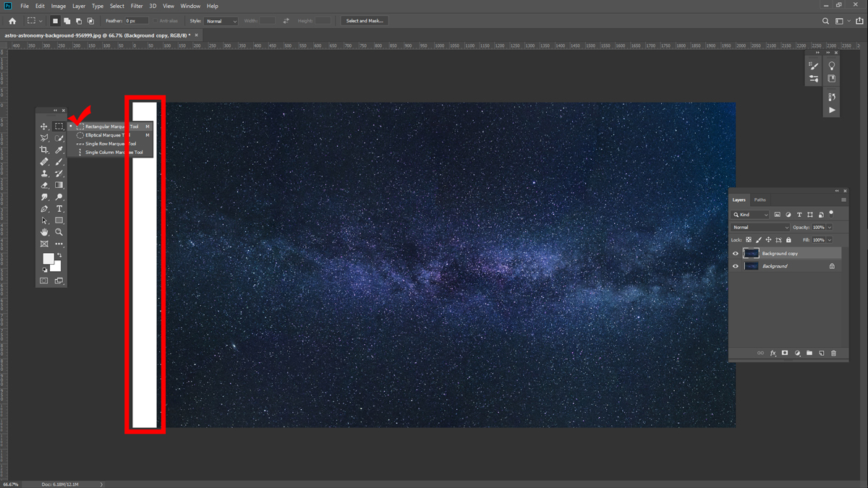
Task: Switch to the Paths tab
Action: pos(759,200)
